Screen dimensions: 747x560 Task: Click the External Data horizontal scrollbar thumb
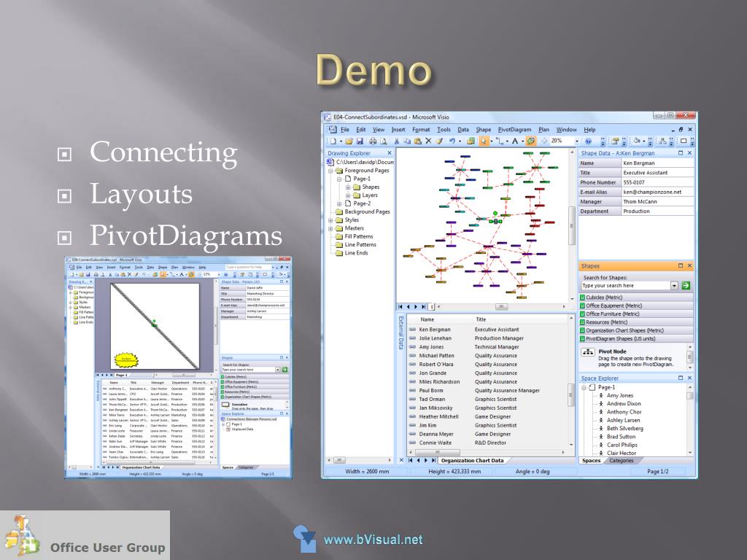pos(438,452)
